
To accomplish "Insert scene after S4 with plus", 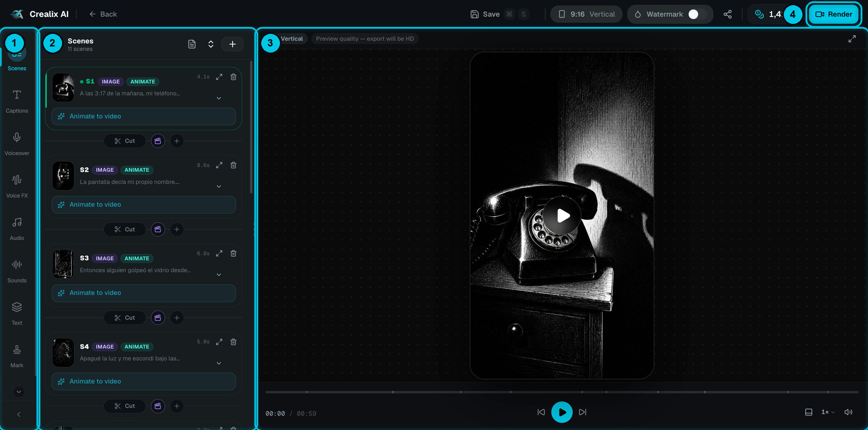I will [x=177, y=406].
